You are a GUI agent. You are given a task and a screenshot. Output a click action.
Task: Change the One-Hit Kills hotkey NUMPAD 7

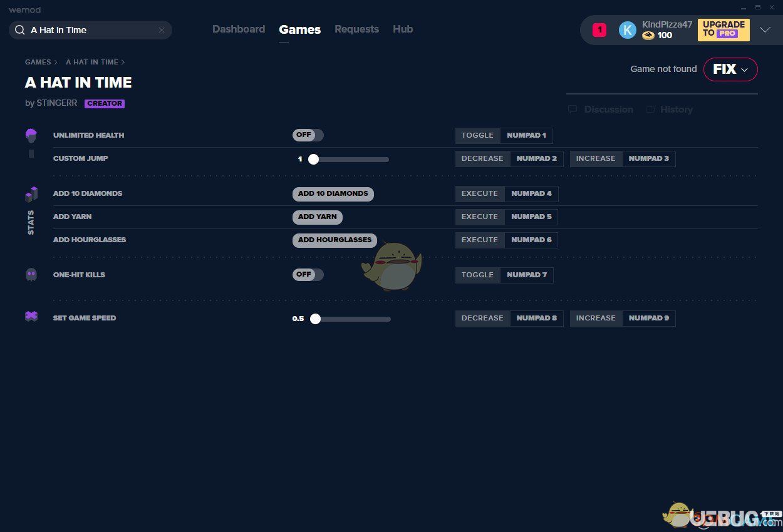coord(527,275)
